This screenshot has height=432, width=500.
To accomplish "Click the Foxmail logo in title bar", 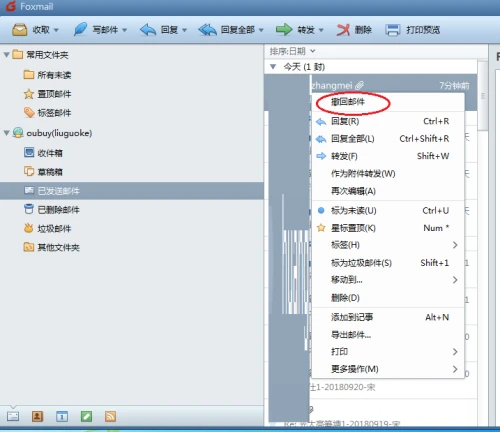I will point(11,6).
